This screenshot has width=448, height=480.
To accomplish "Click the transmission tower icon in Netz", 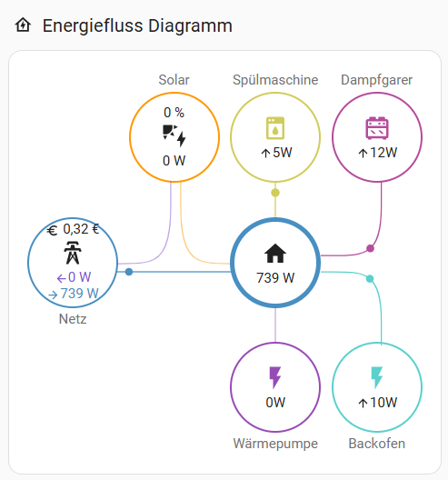I will (73, 253).
